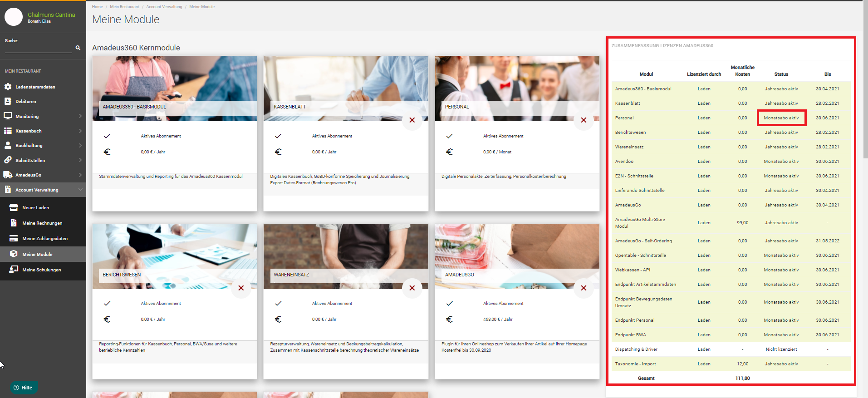
Task: Click the Meine Rechnungen invoice icon
Action: pyautogui.click(x=14, y=223)
